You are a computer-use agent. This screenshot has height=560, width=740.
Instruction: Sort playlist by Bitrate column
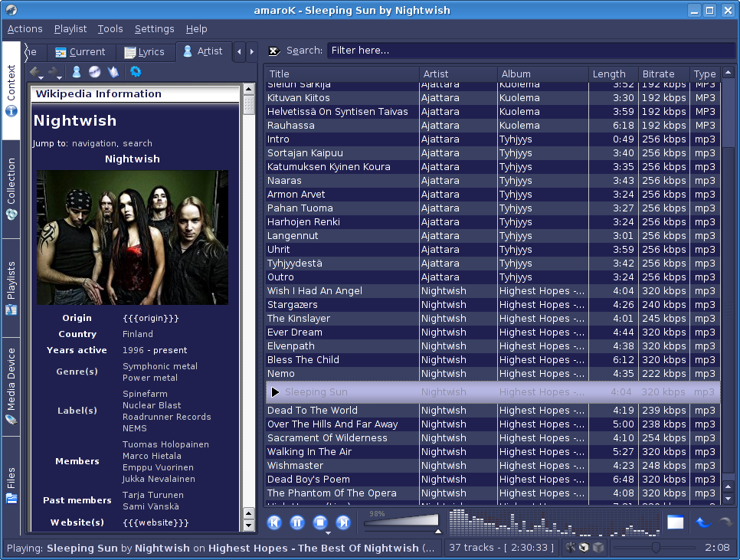663,74
